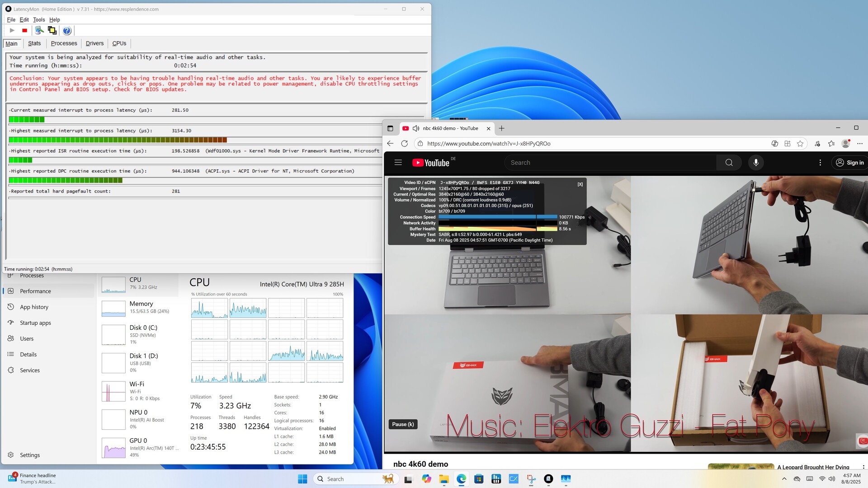Open volume control in system tray
Image resolution: width=868 pixels, height=488 pixels.
tap(832, 479)
